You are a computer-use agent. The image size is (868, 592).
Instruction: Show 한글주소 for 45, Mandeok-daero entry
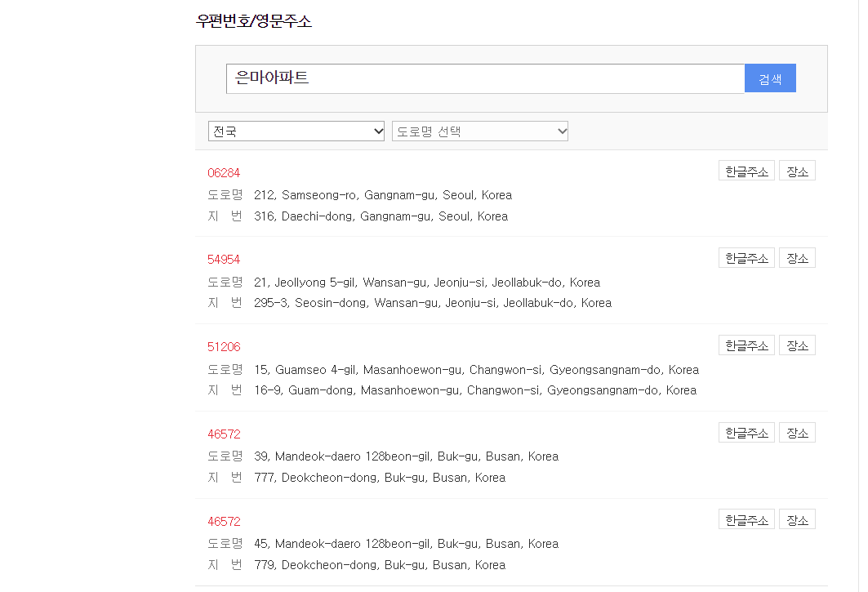746,520
